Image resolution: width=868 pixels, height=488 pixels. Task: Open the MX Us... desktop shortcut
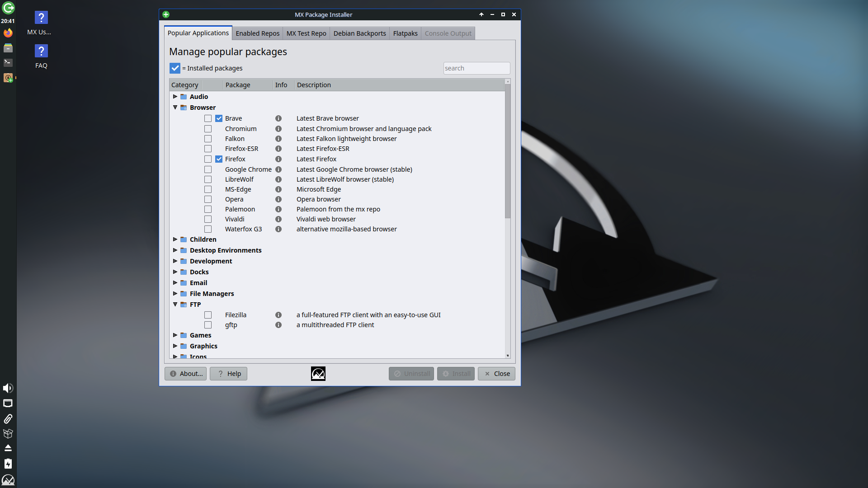coord(40,23)
